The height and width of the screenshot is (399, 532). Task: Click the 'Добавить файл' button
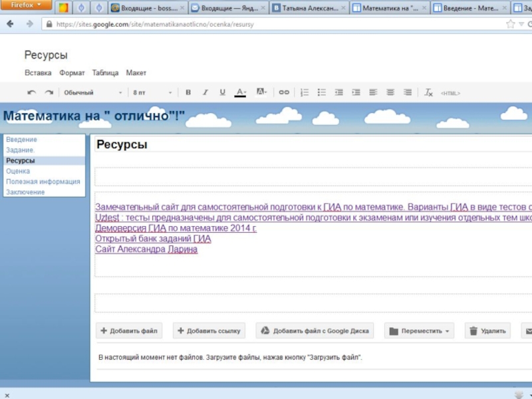(x=129, y=331)
